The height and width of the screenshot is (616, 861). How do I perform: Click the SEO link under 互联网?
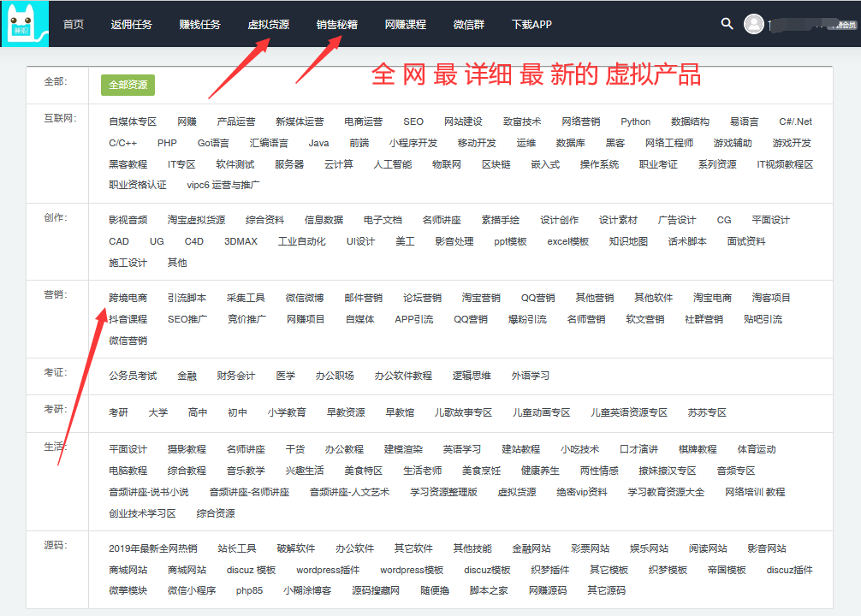pos(413,121)
